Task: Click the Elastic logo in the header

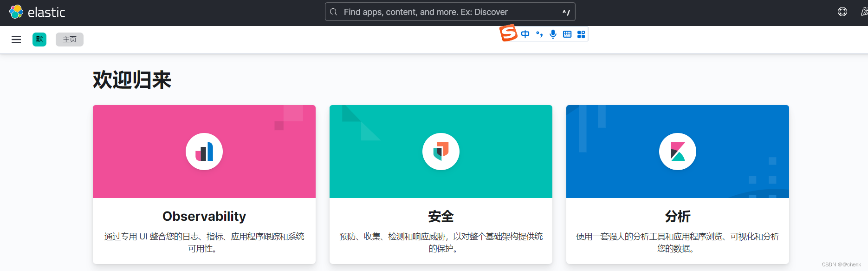Action: pyautogui.click(x=16, y=12)
